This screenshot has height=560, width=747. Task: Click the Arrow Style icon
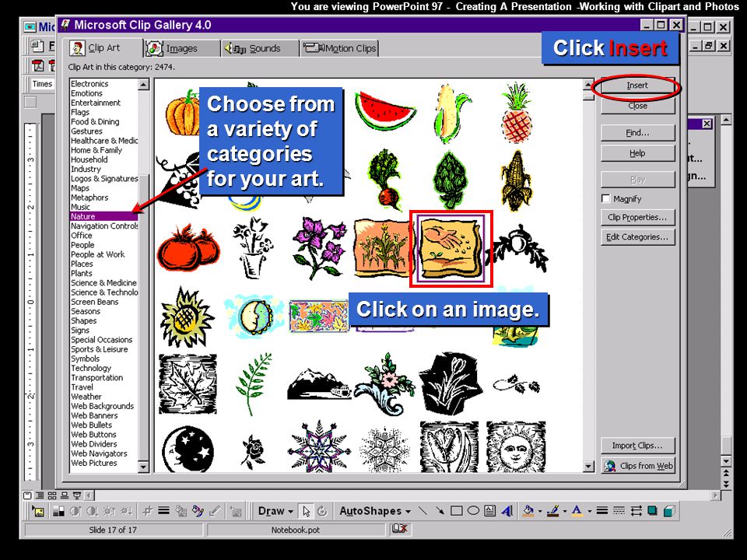pos(637,511)
